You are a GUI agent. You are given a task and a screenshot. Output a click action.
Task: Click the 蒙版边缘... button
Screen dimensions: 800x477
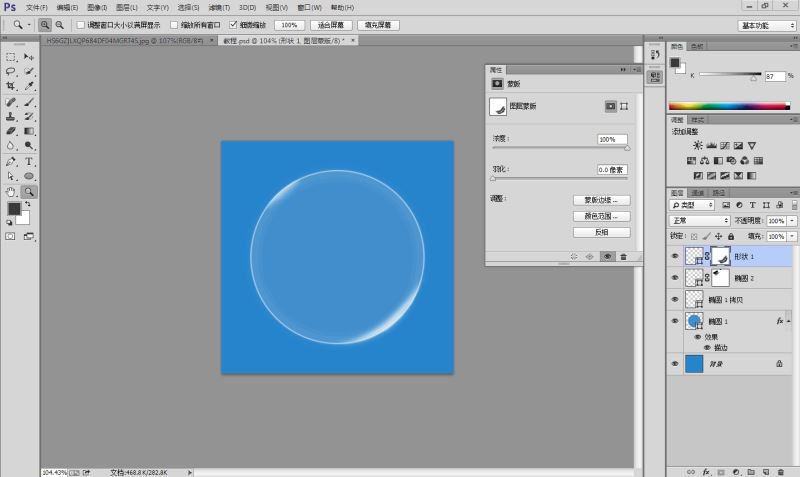click(601, 200)
